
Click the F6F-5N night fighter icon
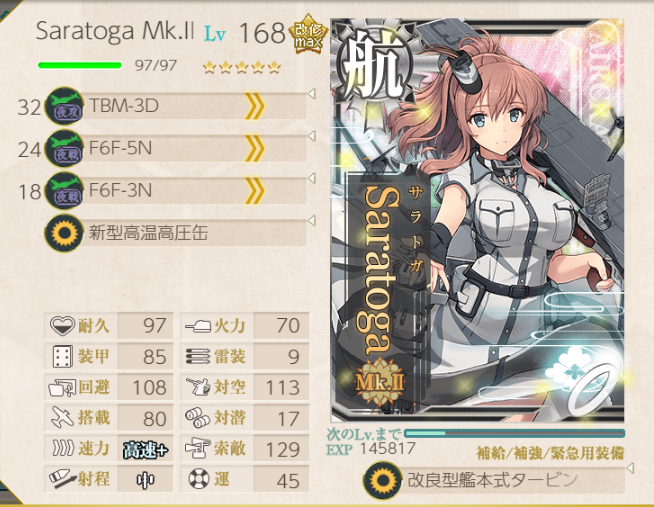(64, 148)
